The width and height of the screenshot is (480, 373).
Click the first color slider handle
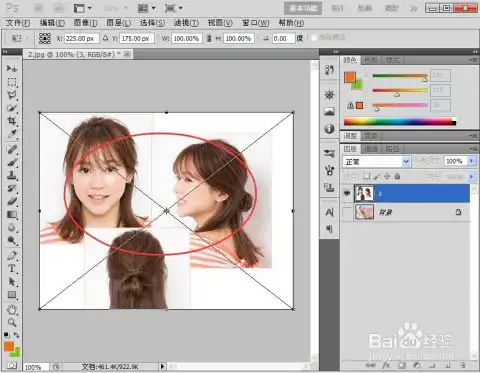click(x=425, y=79)
